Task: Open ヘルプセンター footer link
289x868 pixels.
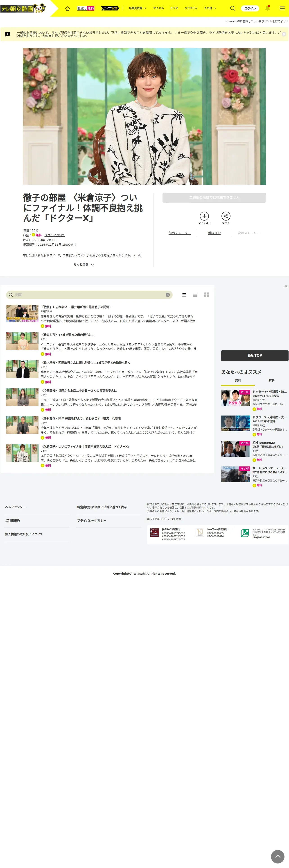Action: click(x=15, y=507)
